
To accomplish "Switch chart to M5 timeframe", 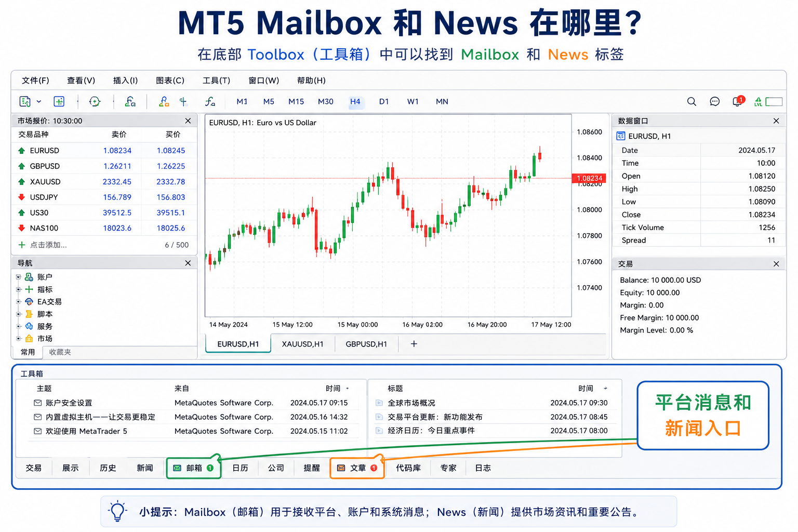I will pyautogui.click(x=269, y=102).
